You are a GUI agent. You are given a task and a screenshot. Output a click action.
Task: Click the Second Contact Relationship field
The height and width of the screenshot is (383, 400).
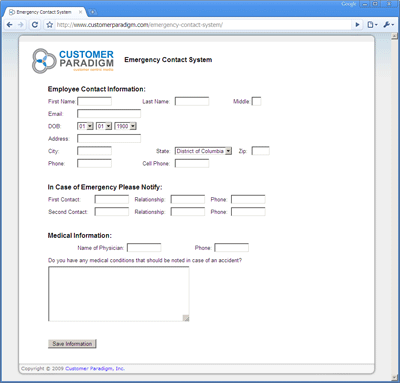[188, 212]
